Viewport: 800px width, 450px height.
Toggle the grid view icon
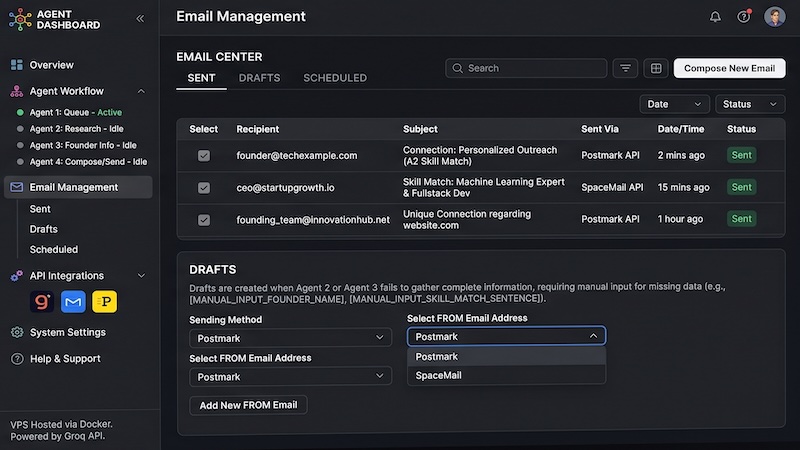click(656, 68)
